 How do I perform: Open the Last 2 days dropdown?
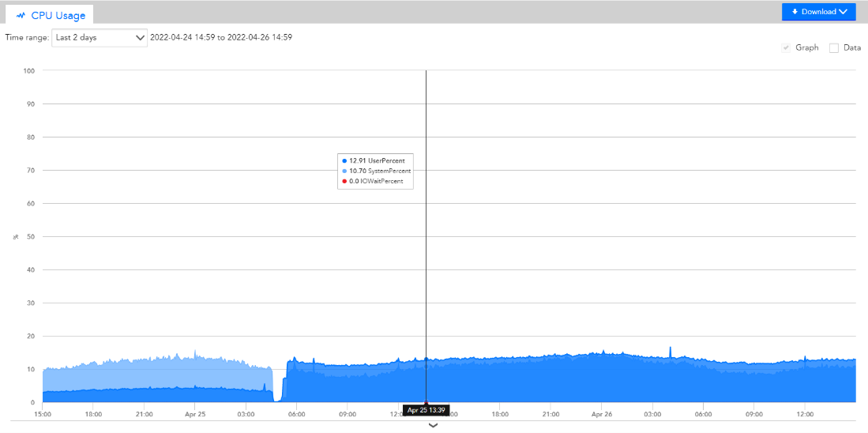(x=100, y=37)
